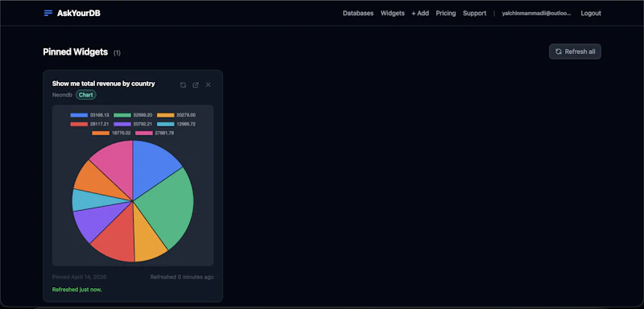This screenshot has width=644, height=309.
Task: Open the Databases page
Action: tap(358, 13)
